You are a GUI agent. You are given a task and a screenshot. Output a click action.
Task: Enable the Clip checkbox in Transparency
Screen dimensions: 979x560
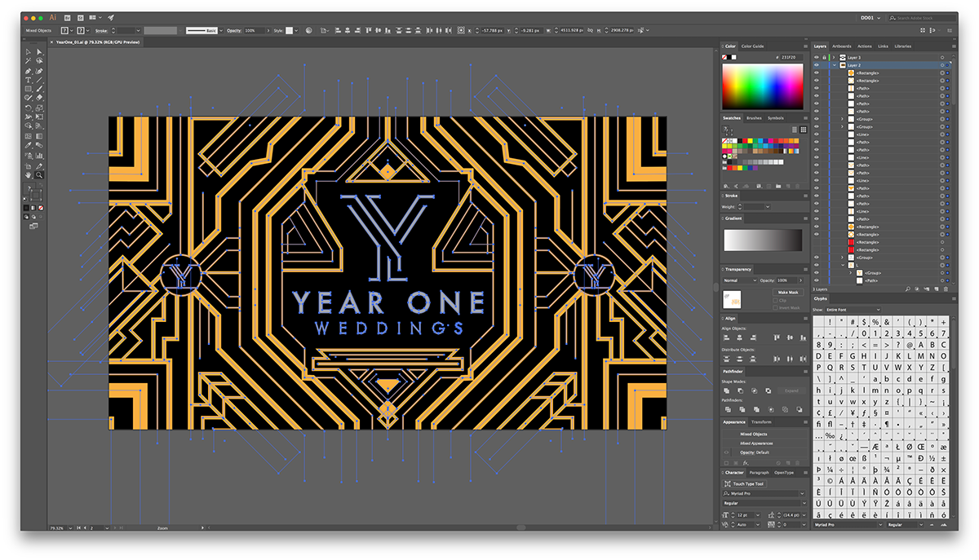(x=775, y=301)
